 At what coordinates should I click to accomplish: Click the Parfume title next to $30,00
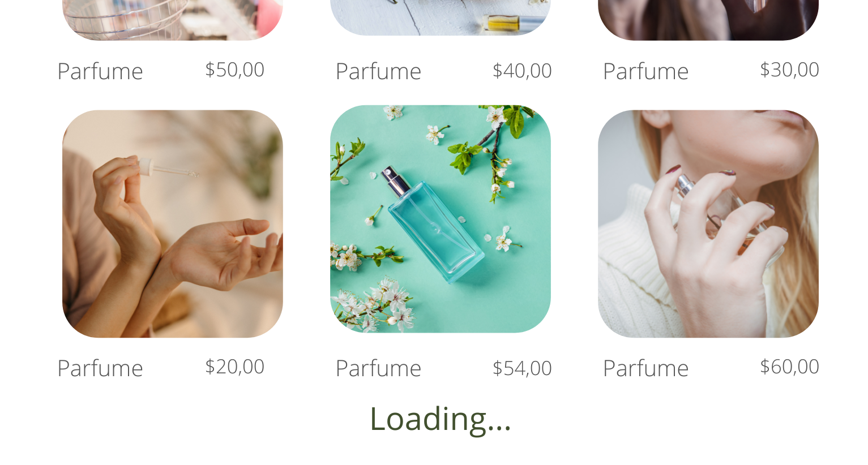(x=645, y=71)
